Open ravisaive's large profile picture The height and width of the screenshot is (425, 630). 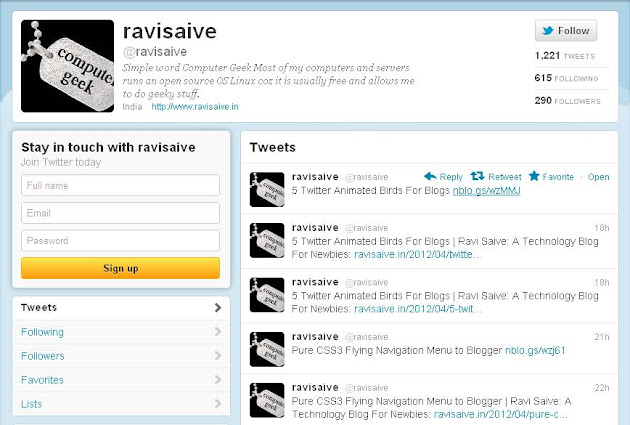click(x=68, y=66)
